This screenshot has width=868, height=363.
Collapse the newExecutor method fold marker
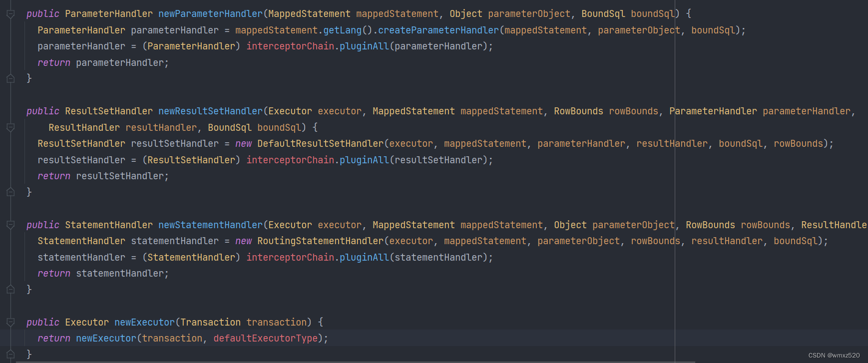pyautogui.click(x=10, y=323)
